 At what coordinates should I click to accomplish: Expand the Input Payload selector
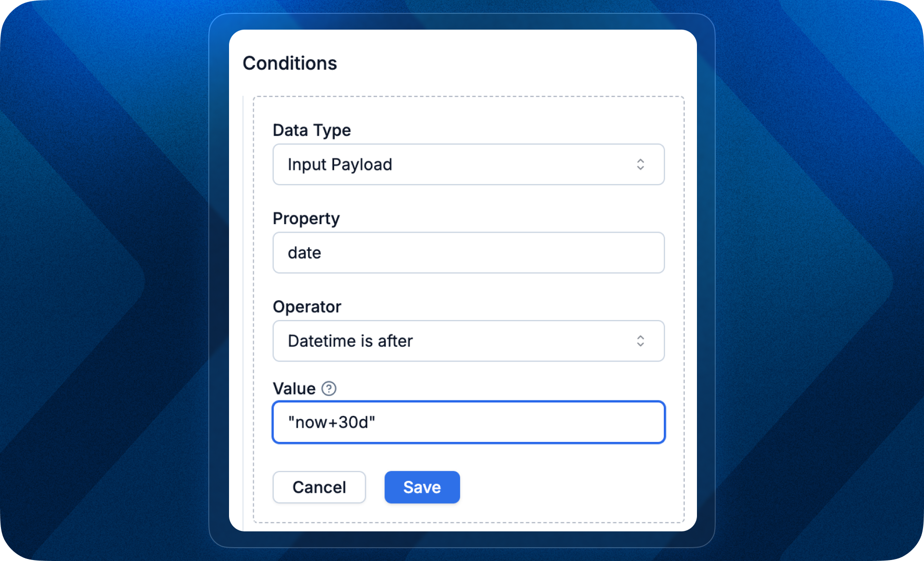pos(468,164)
